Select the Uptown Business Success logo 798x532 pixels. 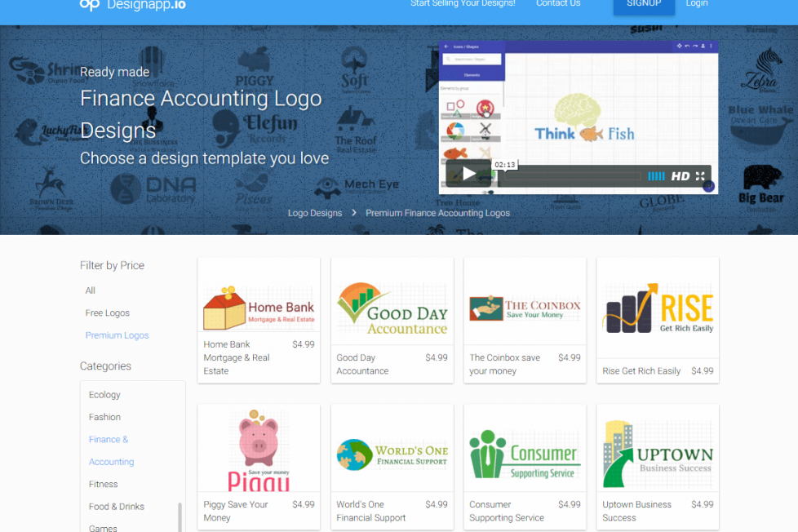[658, 454]
